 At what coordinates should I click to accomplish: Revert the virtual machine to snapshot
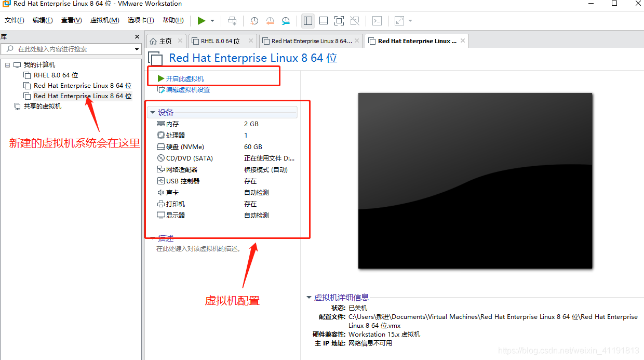point(270,21)
